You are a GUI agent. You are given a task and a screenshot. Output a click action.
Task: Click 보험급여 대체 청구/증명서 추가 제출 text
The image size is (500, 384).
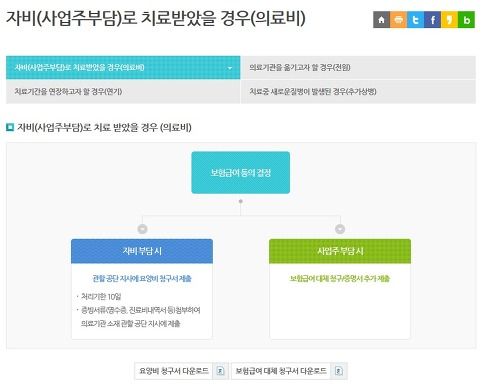click(340, 278)
